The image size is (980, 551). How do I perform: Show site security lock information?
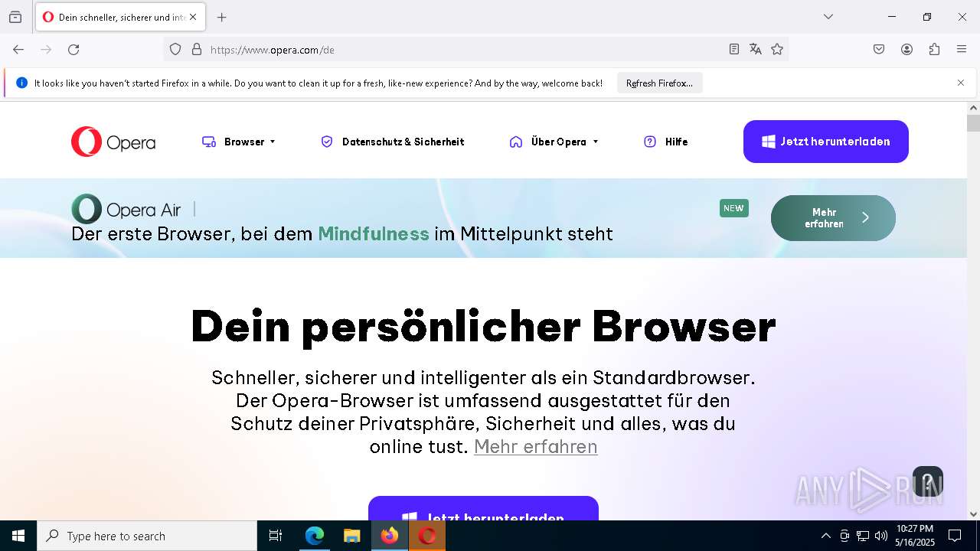point(197,49)
